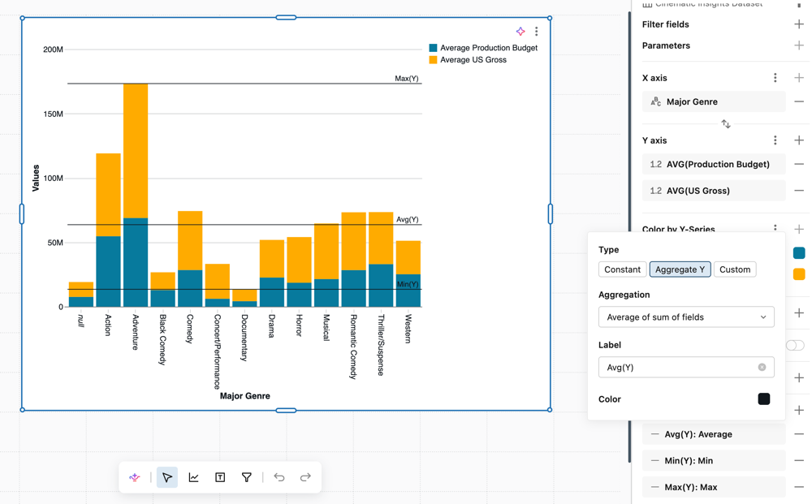Viewport: 812px width, 504px height.
Task: Open the black Color swatch picker
Action: [764, 399]
